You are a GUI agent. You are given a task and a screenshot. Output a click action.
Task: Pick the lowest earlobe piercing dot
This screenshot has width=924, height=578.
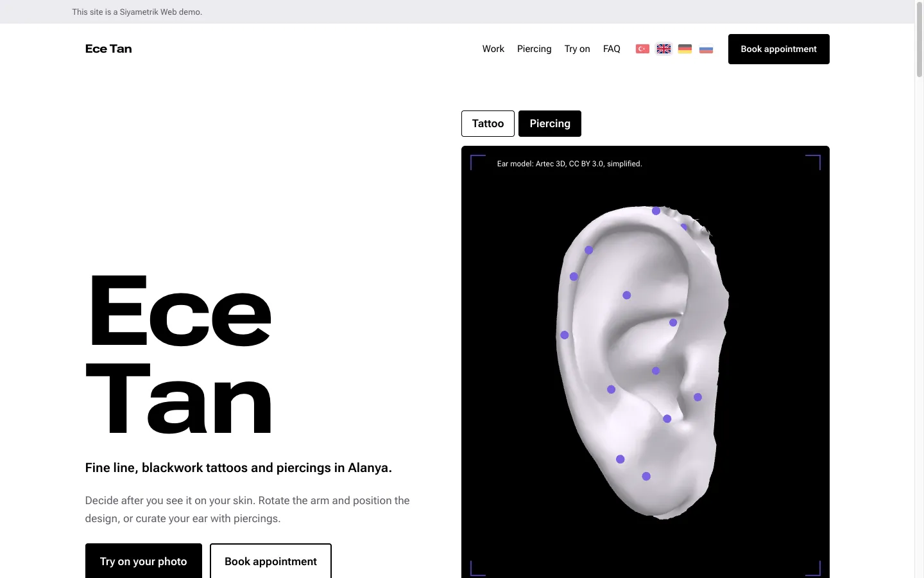[646, 477]
